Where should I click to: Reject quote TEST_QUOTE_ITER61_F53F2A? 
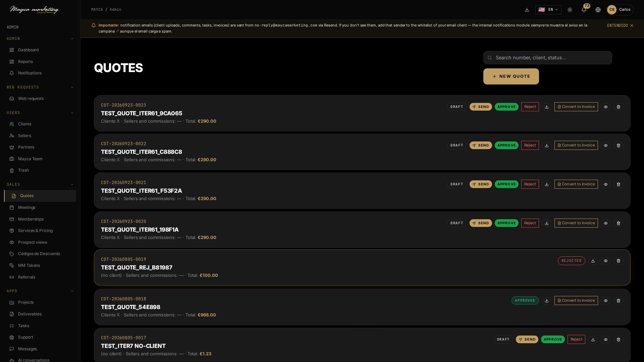point(530,184)
